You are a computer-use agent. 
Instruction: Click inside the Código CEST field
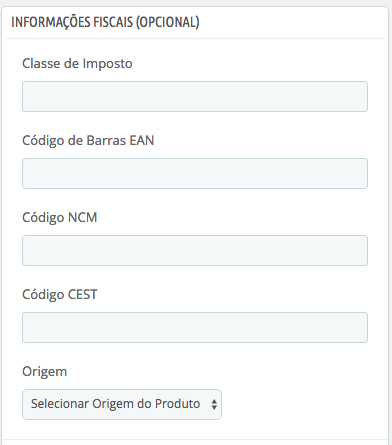(x=195, y=327)
